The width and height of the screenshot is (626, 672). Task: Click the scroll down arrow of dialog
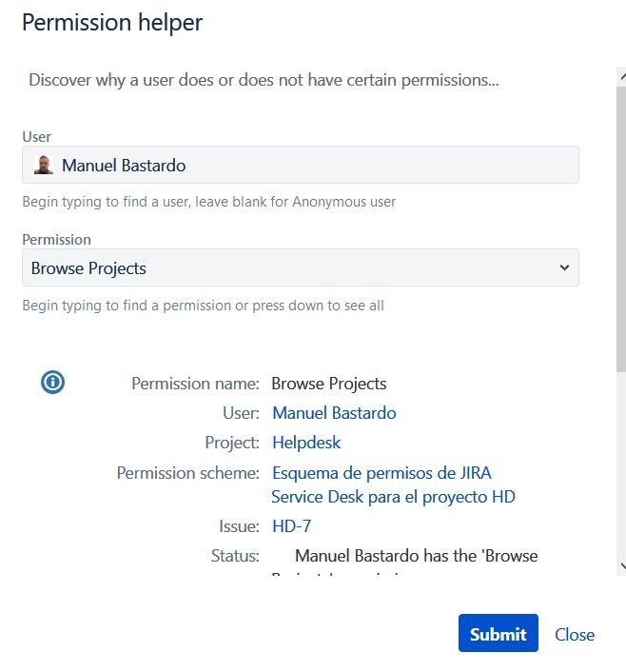[622, 565]
